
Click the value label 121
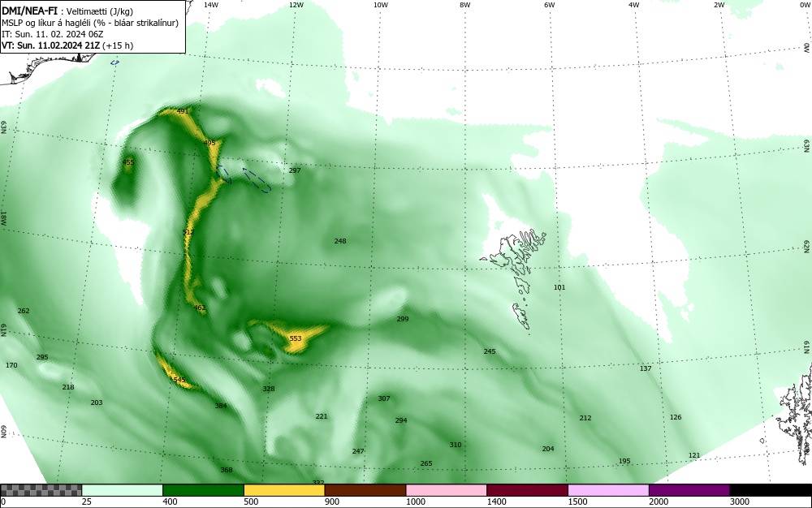pos(694,456)
